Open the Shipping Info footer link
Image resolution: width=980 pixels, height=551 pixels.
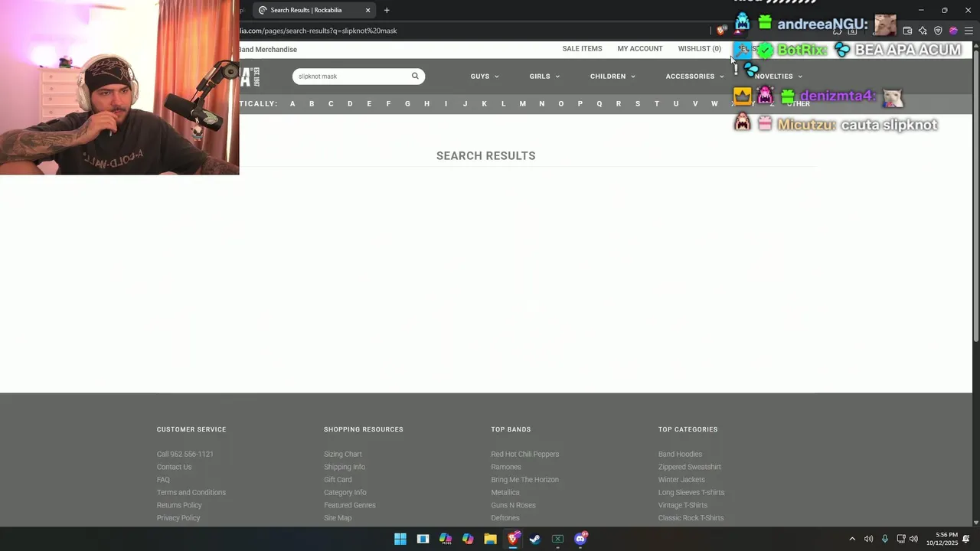tap(345, 467)
